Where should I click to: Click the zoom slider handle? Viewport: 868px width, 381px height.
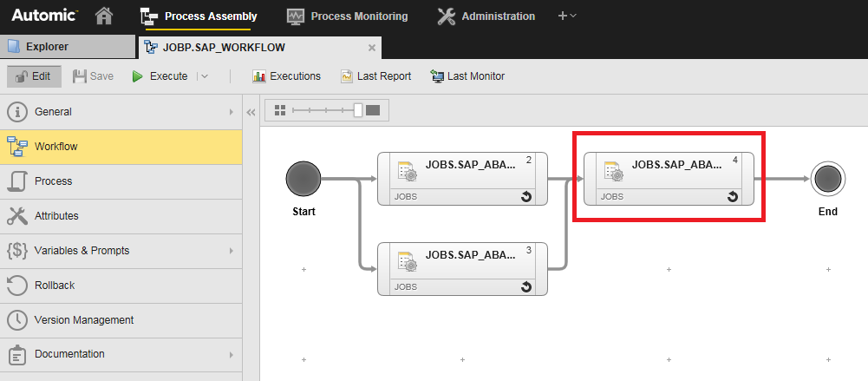point(357,110)
